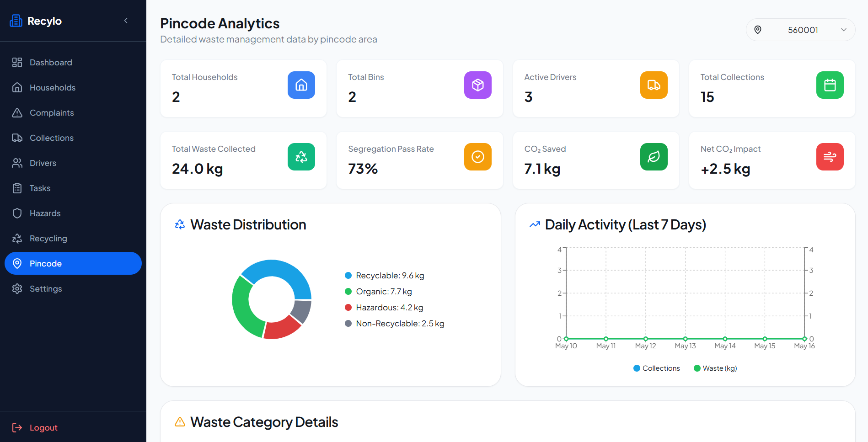Click the May 16 data point on chart
Screen dimensions: 868x442
804,339
